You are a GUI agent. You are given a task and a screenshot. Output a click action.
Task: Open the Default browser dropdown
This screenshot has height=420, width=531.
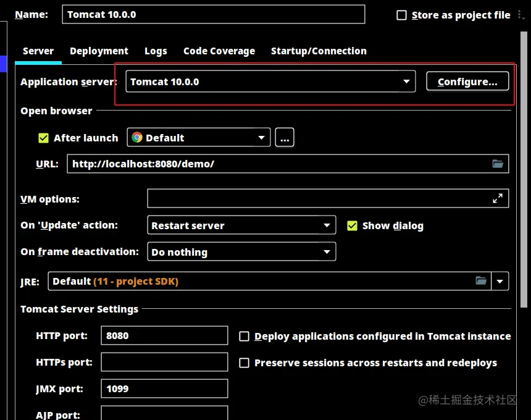[x=198, y=138]
